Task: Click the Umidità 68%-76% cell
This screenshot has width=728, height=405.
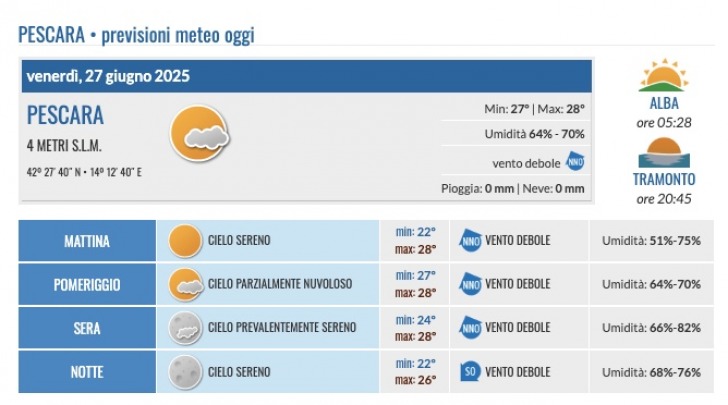Action: click(x=651, y=372)
